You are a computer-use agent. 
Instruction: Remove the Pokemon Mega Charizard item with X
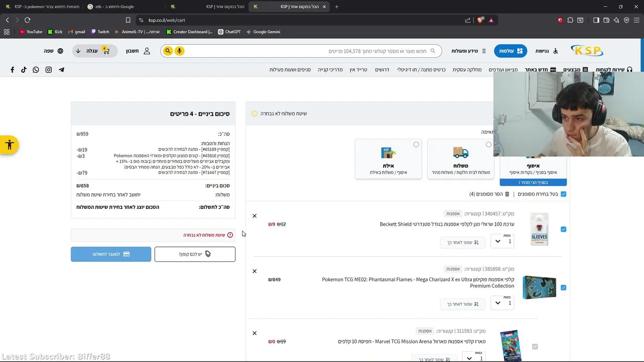click(x=255, y=271)
